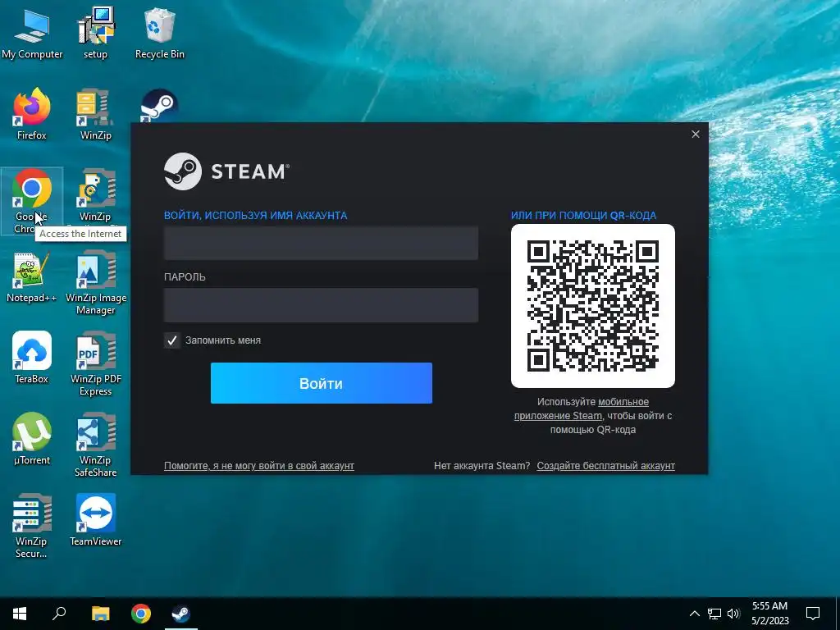The height and width of the screenshot is (630, 840).
Task: Select the WinZip Image Manager shortcut
Action: pos(95,284)
